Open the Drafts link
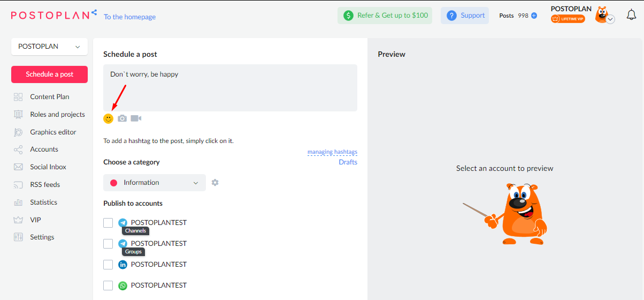This screenshot has width=644, height=300. (x=348, y=162)
